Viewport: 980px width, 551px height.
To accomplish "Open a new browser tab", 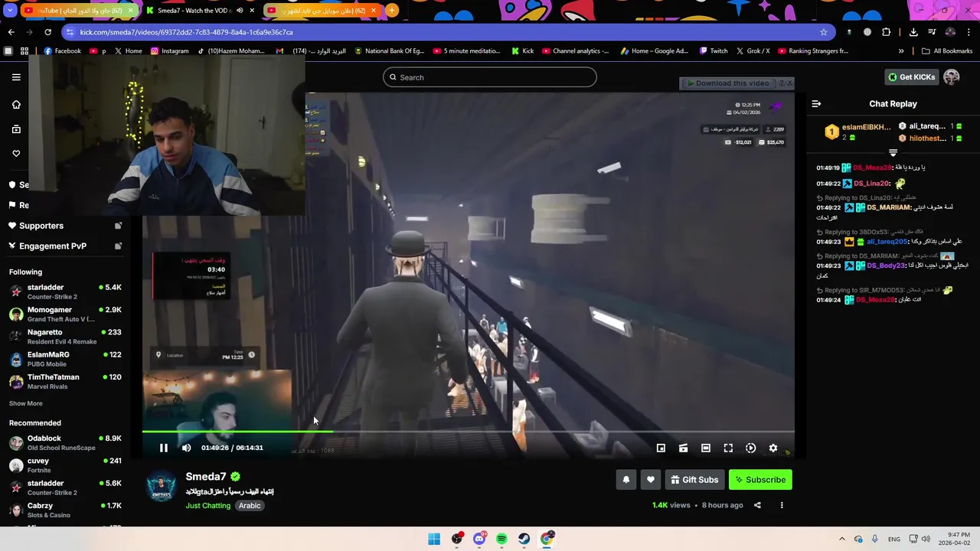I will coord(392,11).
